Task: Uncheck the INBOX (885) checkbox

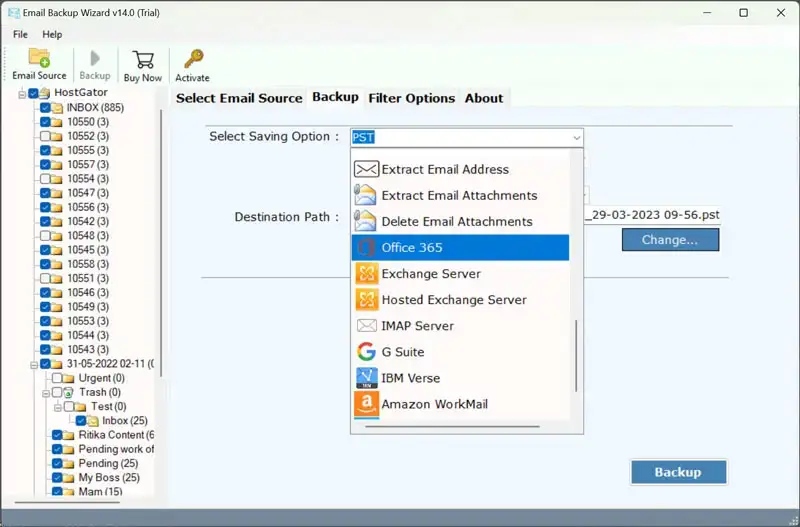Action: [45, 108]
